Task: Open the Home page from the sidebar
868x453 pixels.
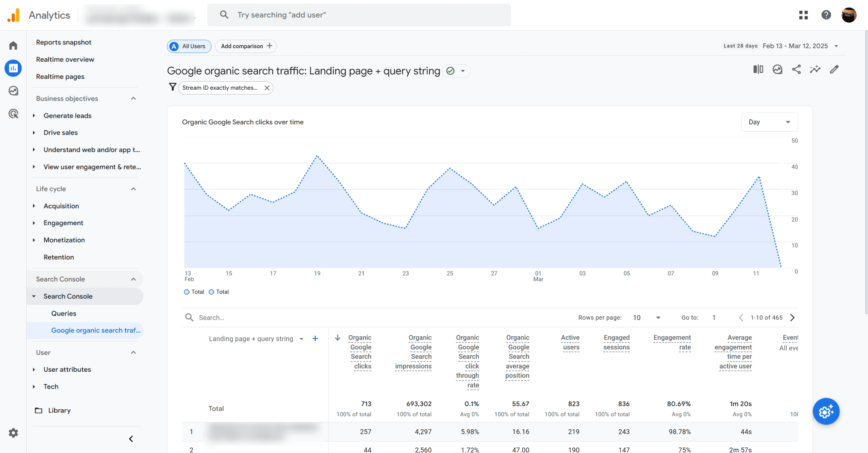Action: (x=13, y=45)
